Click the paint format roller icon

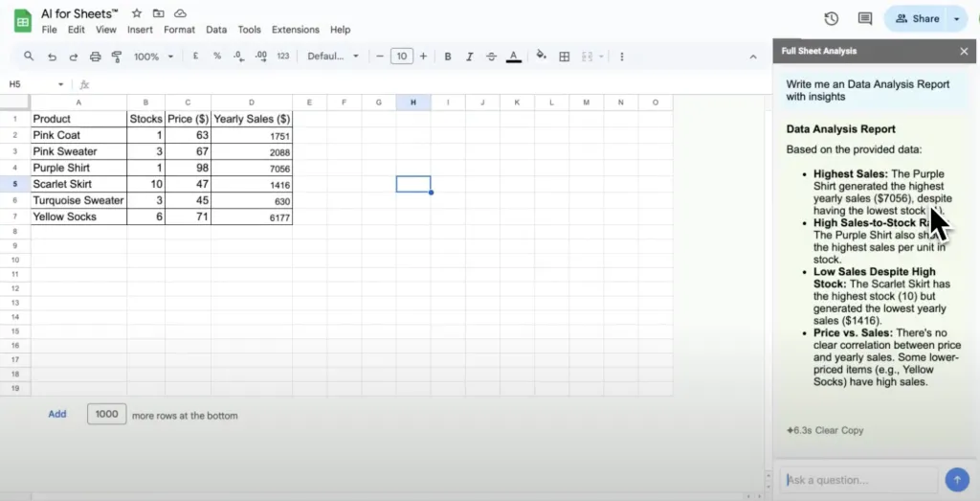(117, 57)
